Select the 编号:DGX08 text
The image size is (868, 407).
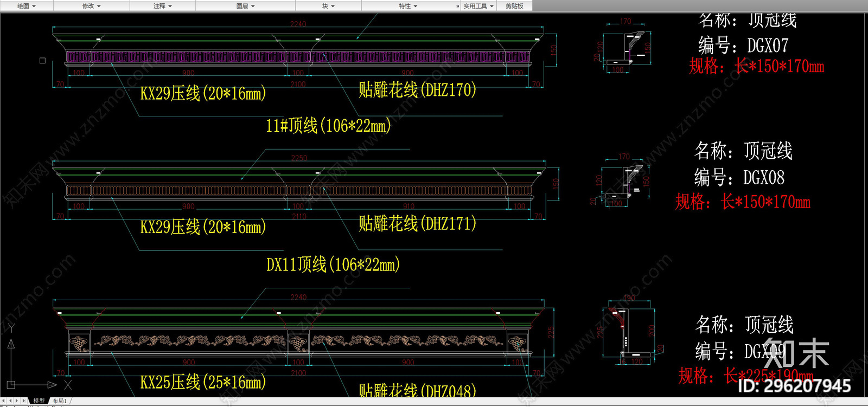point(739,177)
